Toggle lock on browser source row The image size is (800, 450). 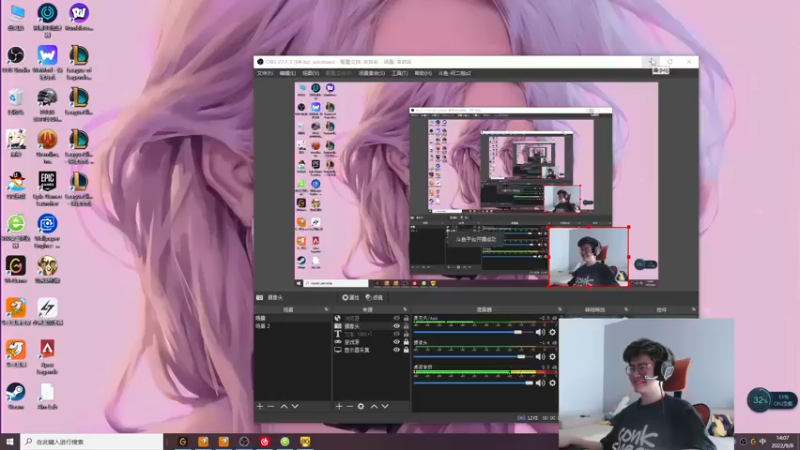[406, 318]
